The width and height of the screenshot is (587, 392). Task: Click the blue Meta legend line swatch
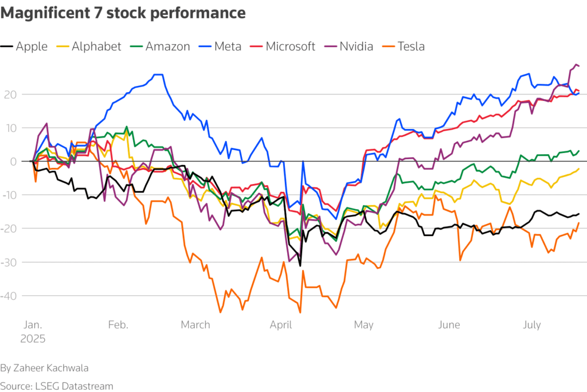(205, 46)
